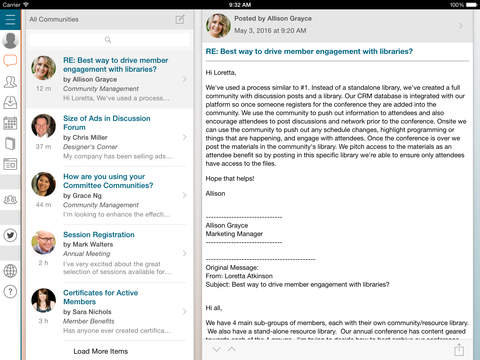Select the discussions speech bubble icon
The height and width of the screenshot is (360, 480).
[10, 61]
